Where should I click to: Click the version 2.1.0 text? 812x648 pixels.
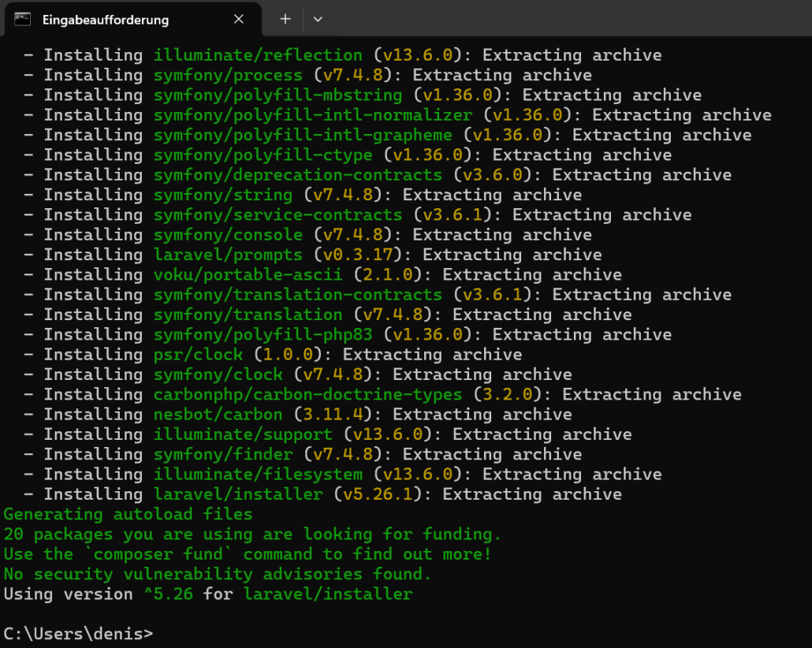(387, 274)
